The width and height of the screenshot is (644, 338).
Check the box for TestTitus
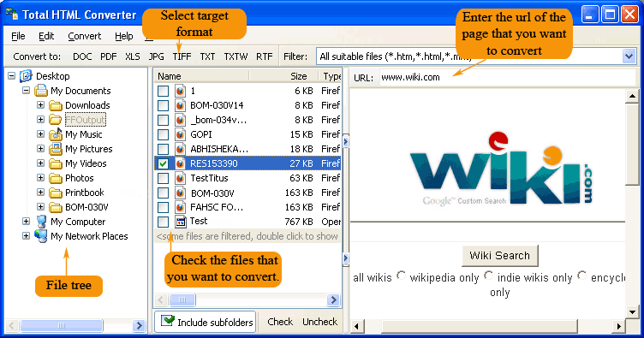[x=163, y=179]
